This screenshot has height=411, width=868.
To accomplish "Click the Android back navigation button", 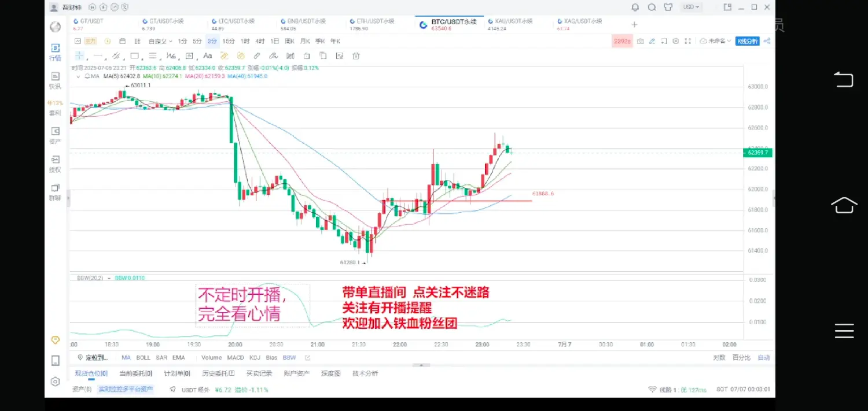I will [x=844, y=80].
